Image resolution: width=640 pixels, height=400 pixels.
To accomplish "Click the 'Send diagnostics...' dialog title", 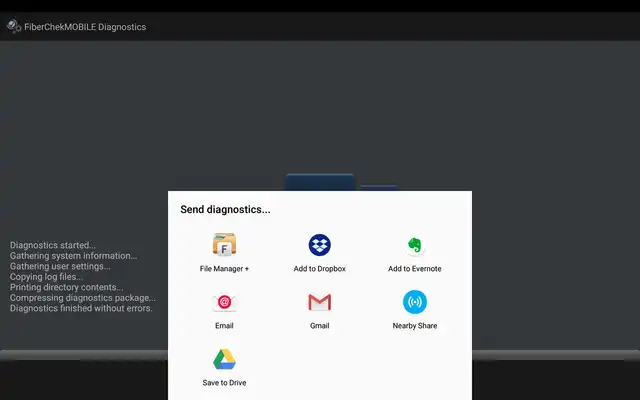I will [x=225, y=209].
